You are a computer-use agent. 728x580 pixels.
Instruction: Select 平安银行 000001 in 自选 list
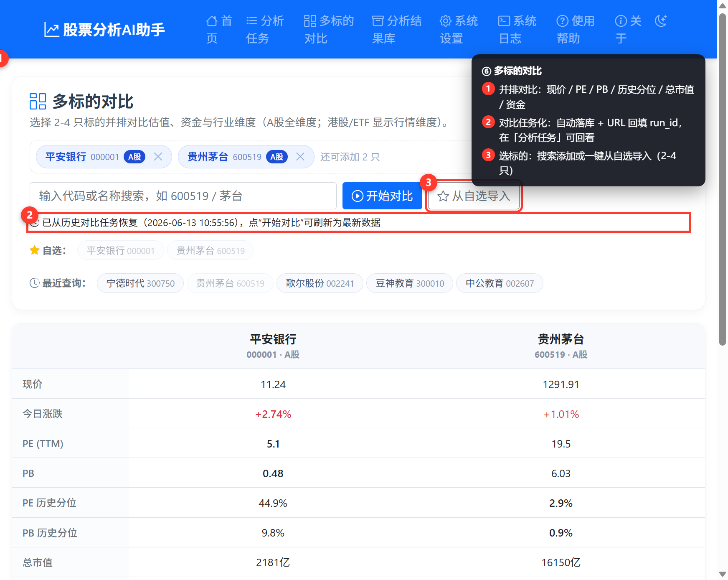tap(120, 250)
